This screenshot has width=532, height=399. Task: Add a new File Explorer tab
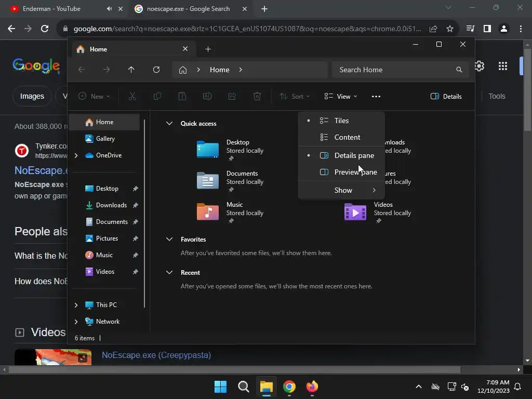(208, 49)
